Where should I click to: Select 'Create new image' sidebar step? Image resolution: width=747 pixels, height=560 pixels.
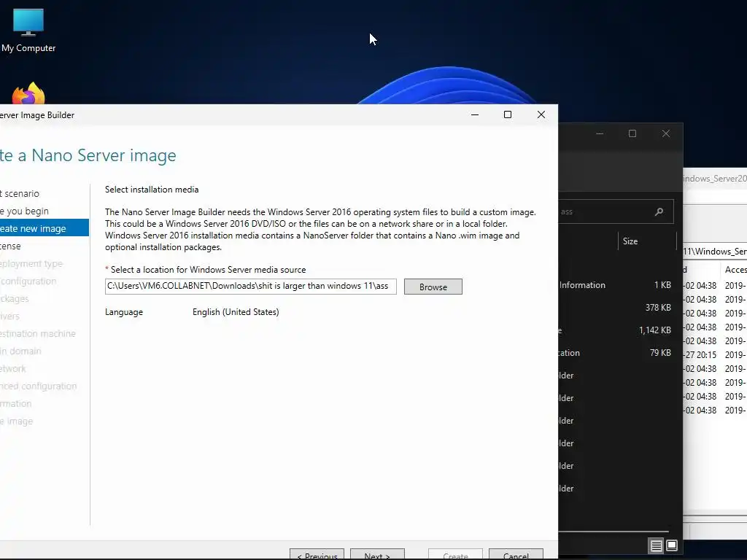(44, 228)
